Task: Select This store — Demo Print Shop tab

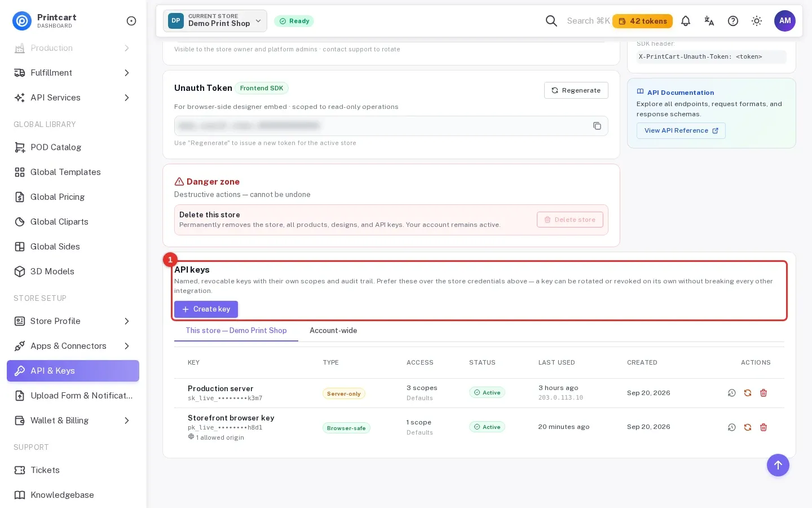Action: (x=236, y=331)
